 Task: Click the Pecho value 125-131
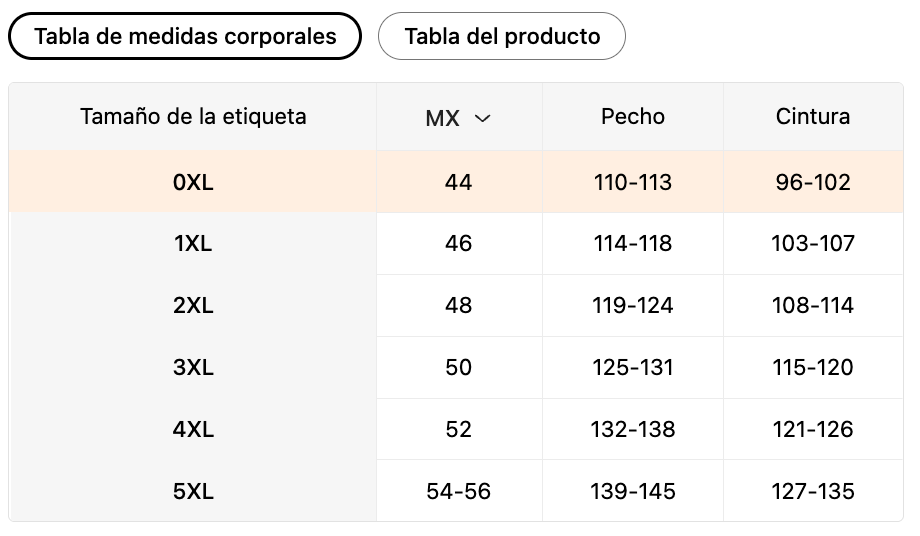(x=632, y=368)
